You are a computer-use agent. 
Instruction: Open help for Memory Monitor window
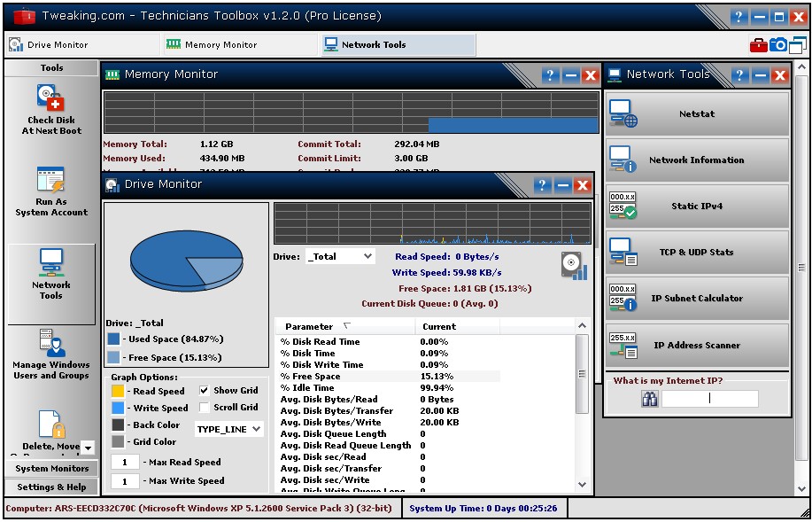[550, 75]
